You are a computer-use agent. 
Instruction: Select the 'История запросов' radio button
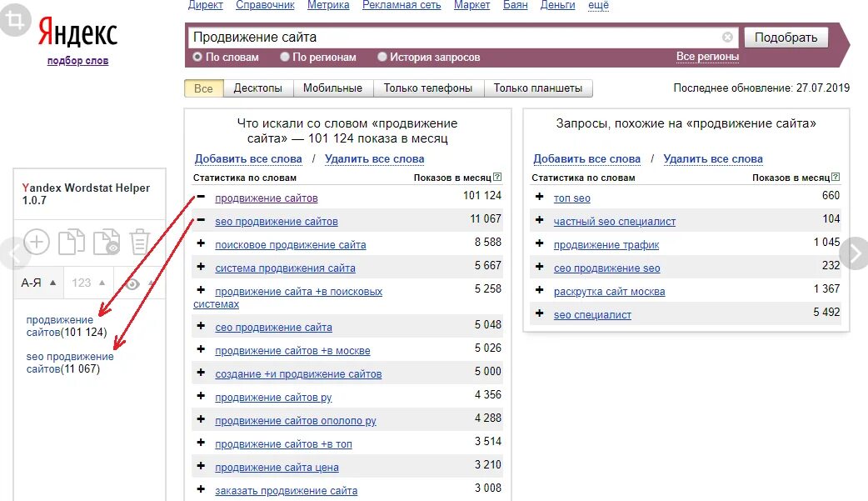tap(382, 57)
